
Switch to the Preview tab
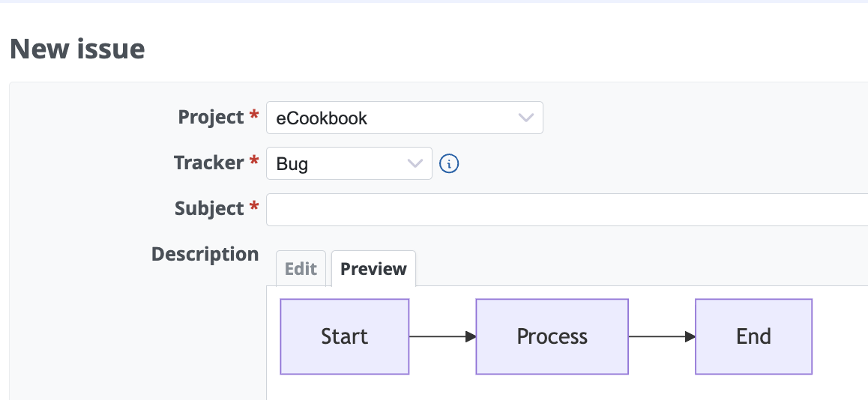[x=374, y=269]
